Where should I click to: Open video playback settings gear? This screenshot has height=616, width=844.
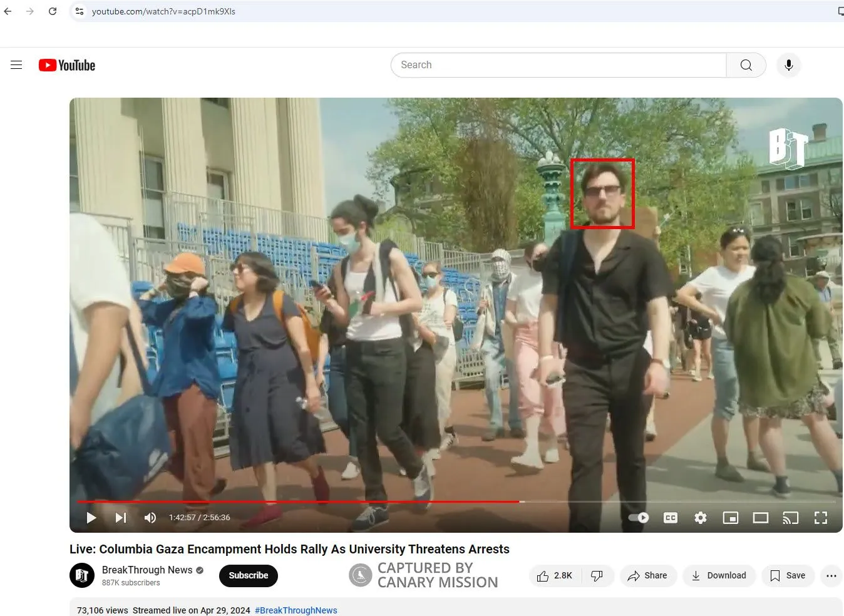(701, 518)
